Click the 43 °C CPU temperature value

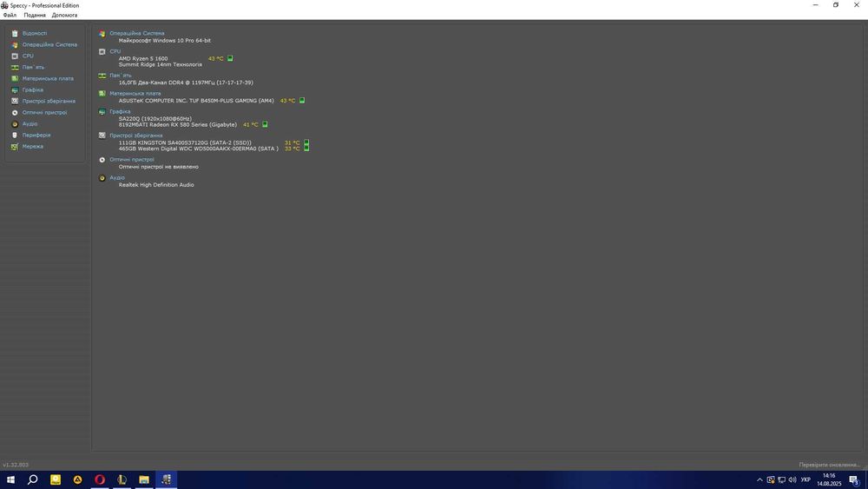(216, 59)
